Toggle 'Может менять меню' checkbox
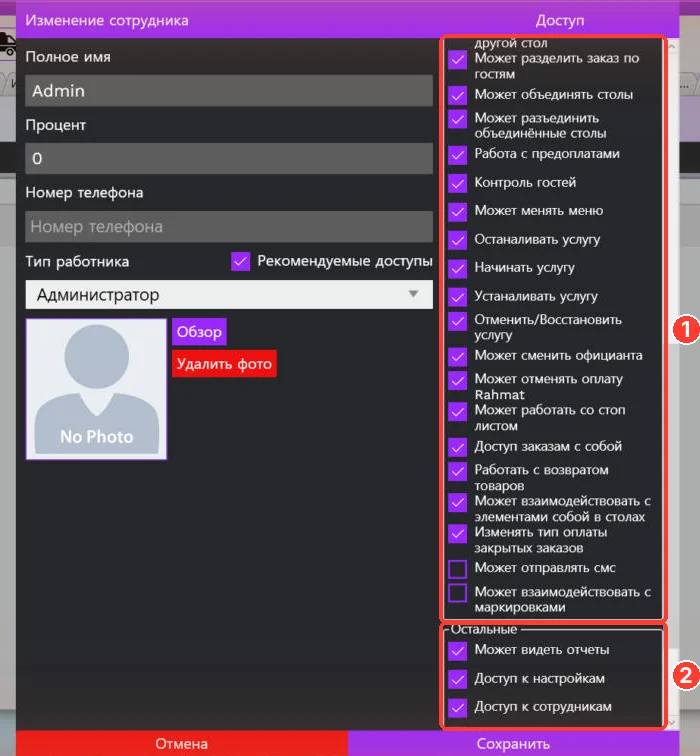The image size is (700, 756). coord(457,211)
